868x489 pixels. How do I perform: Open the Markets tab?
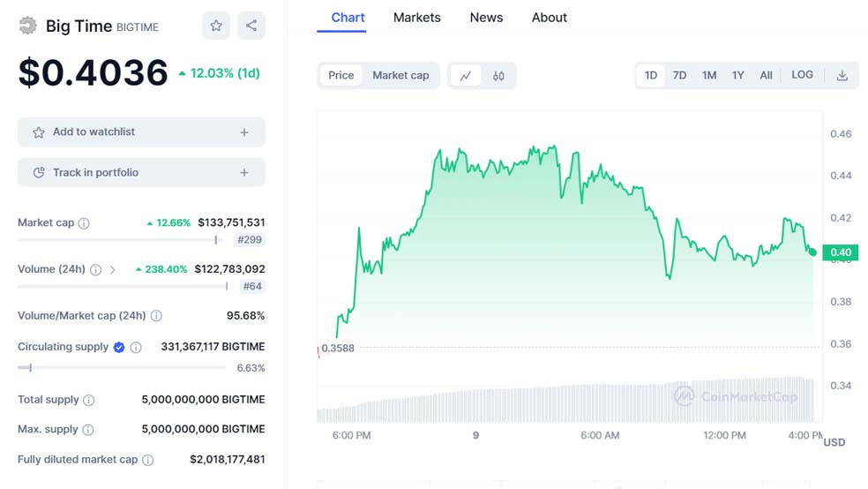[416, 18]
